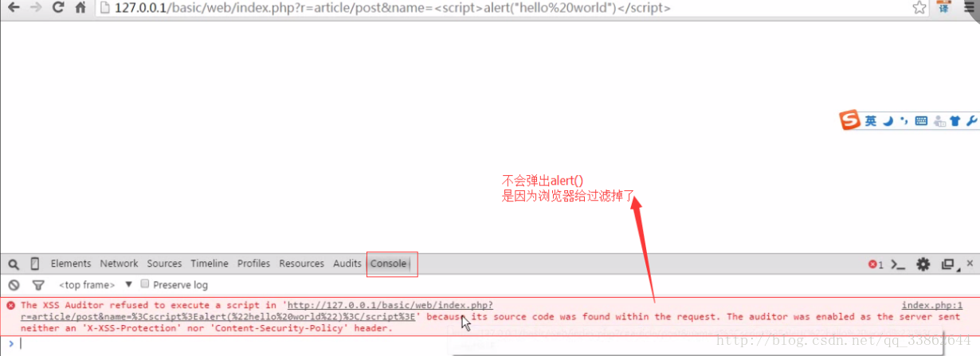980x356 pixels.
Task: Open the Audits panel tab
Action: 347,264
